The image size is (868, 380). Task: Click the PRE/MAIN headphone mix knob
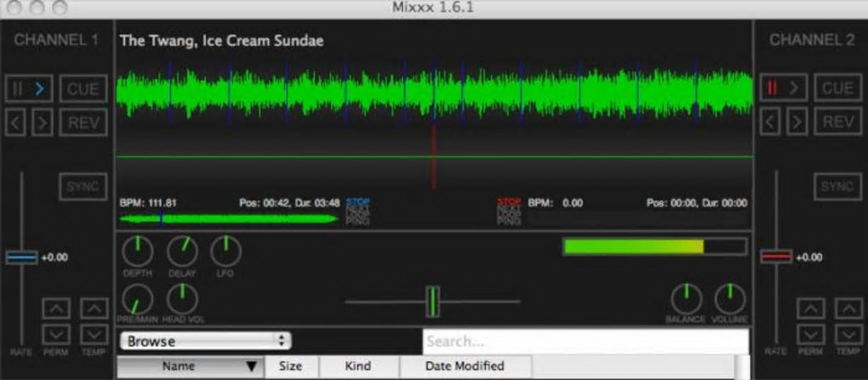point(137,299)
